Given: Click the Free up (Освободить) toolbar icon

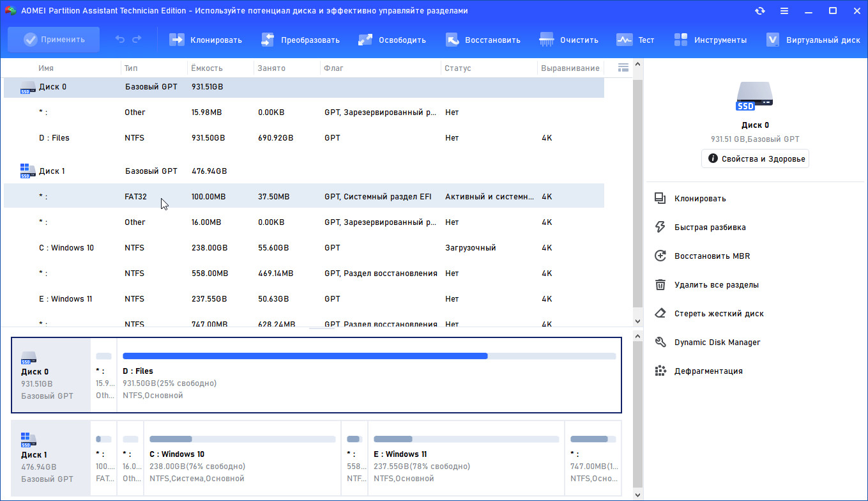Looking at the screenshot, I should coord(365,40).
